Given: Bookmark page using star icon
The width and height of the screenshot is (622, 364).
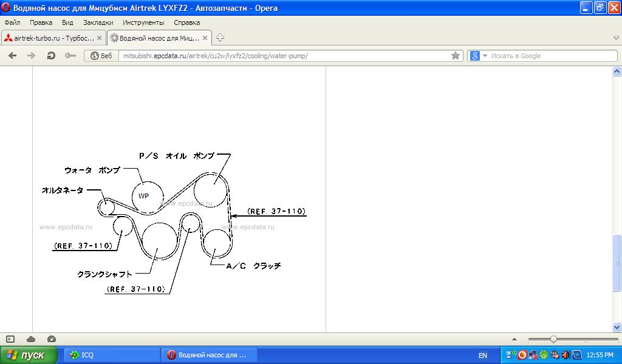Looking at the screenshot, I should click(x=456, y=56).
